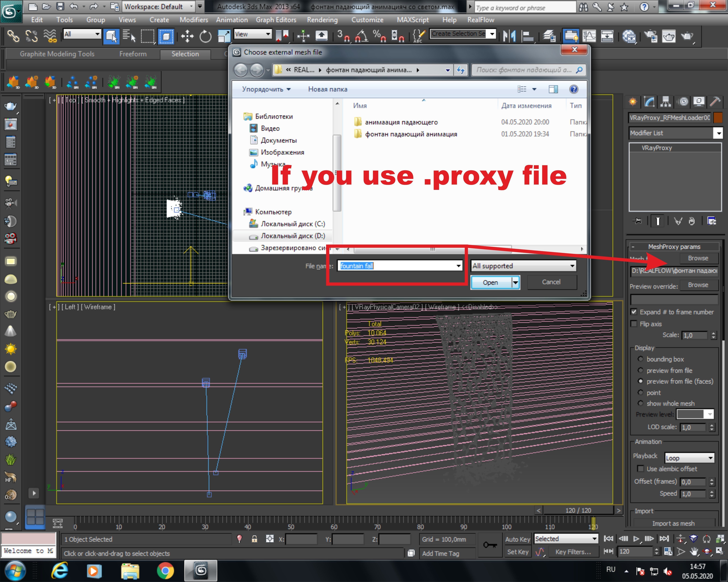Select the Rotate tool in toolbar
This screenshot has height=582, width=728.
205,36
